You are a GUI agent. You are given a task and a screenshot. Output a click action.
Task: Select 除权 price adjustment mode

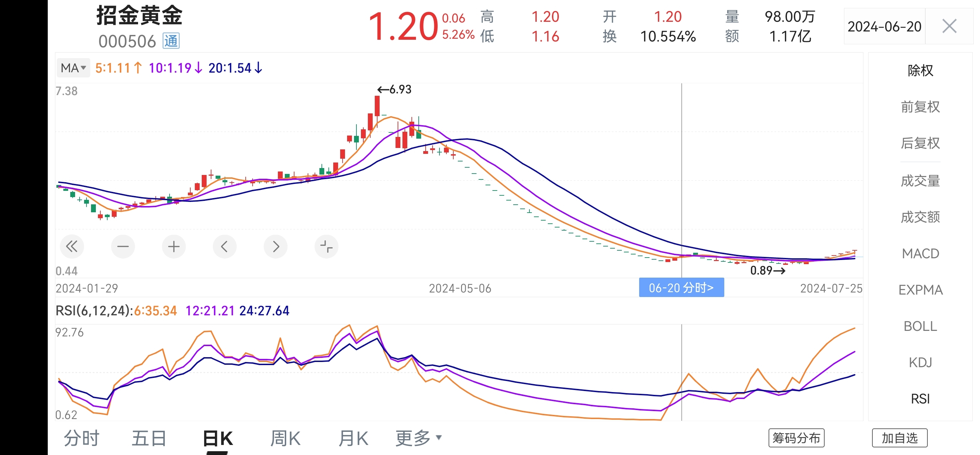920,71
